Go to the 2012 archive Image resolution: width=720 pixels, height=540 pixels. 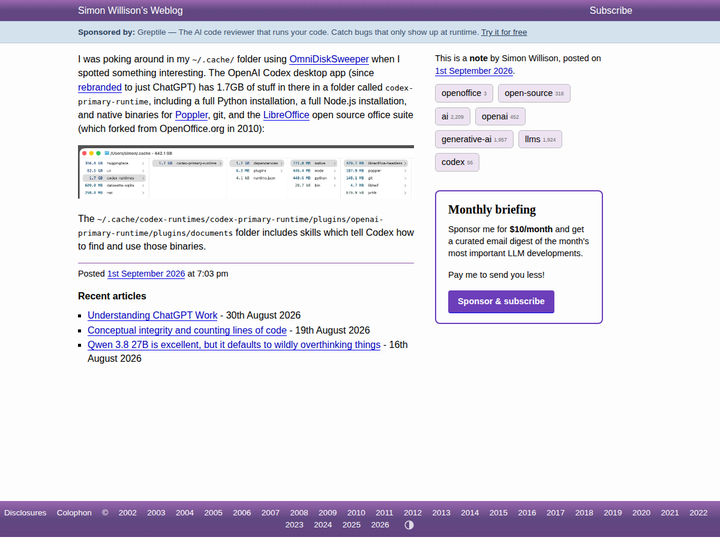point(413,513)
